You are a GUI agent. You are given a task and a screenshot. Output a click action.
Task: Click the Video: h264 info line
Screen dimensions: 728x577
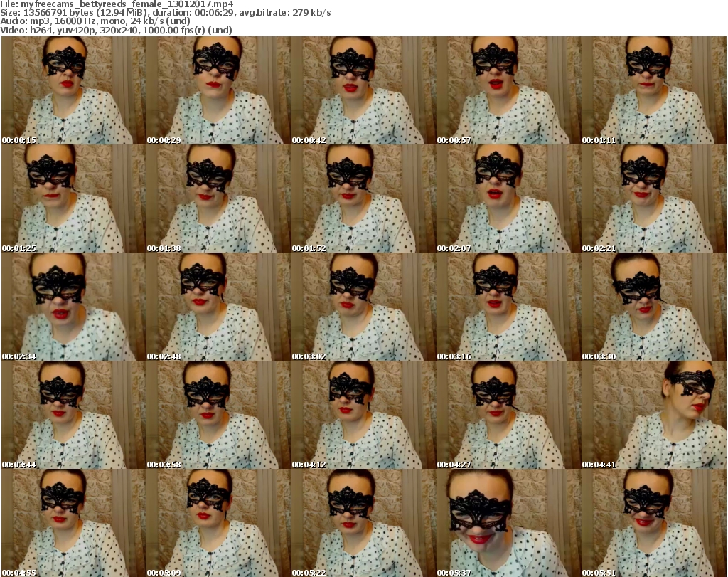point(116,30)
